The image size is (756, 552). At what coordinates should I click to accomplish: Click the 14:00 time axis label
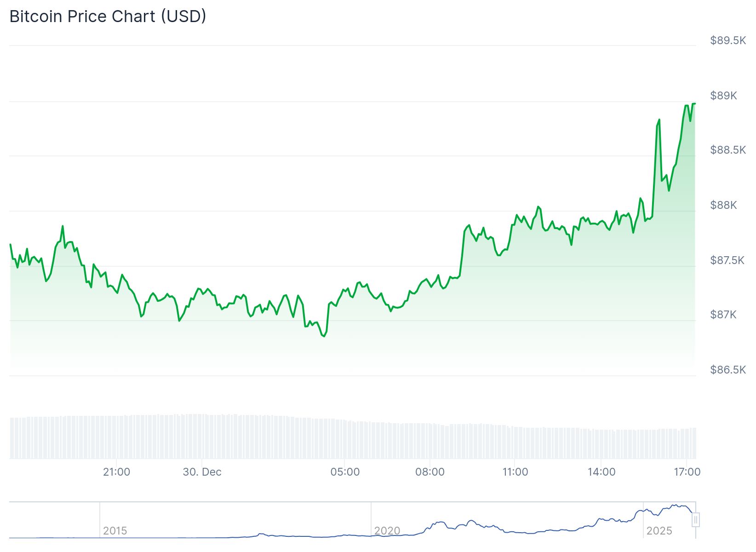[601, 472]
